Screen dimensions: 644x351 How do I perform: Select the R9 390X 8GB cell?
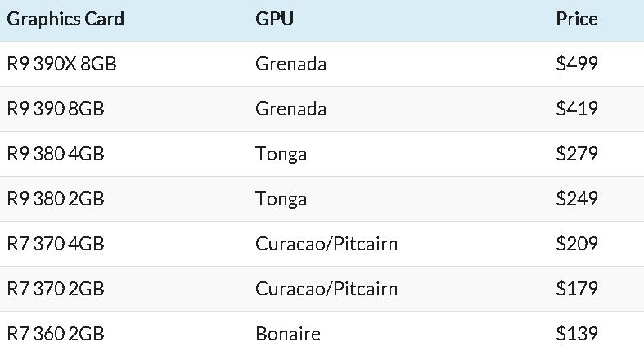(x=61, y=64)
